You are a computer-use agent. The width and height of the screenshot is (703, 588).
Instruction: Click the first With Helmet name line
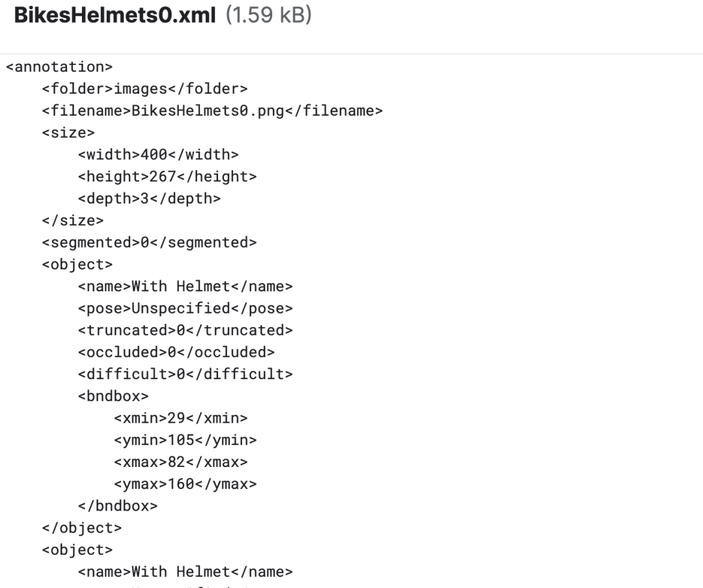point(185,286)
